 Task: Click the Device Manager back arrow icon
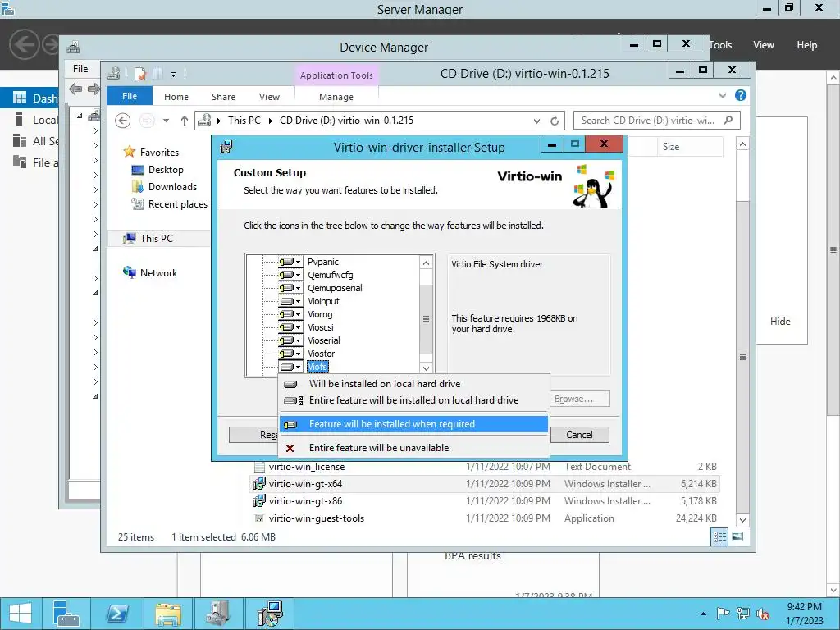75,89
